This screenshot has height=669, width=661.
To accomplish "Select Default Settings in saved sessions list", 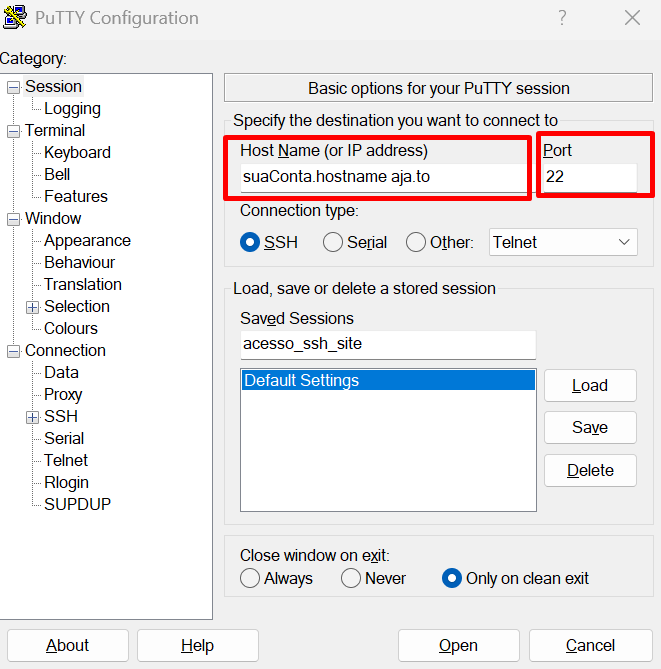I will pos(388,380).
